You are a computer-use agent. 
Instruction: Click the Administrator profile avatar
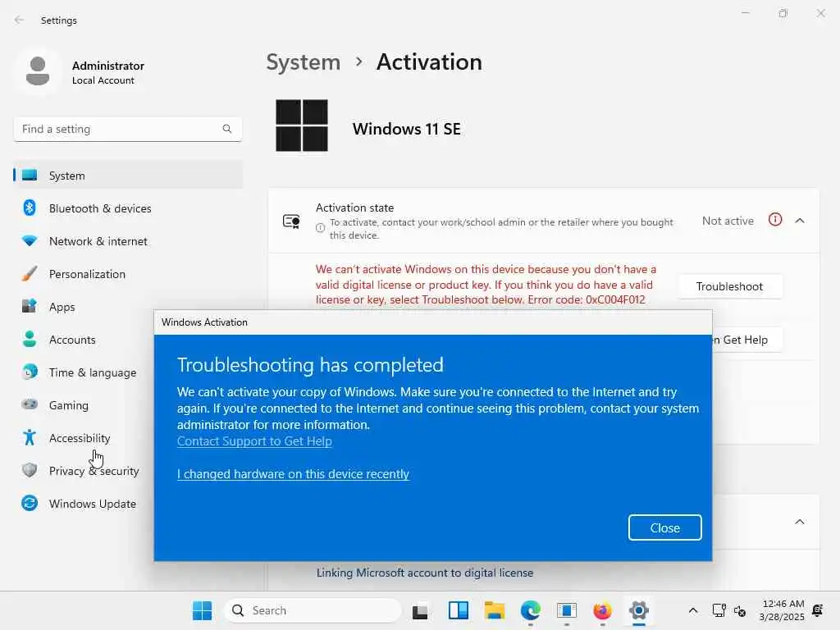click(x=38, y=72)
